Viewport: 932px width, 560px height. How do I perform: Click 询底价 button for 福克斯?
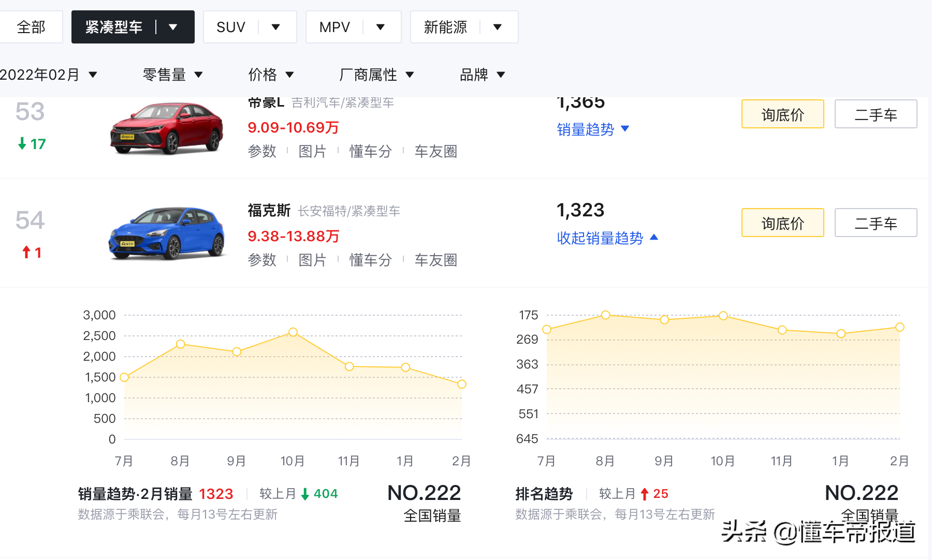pos(783,223)
